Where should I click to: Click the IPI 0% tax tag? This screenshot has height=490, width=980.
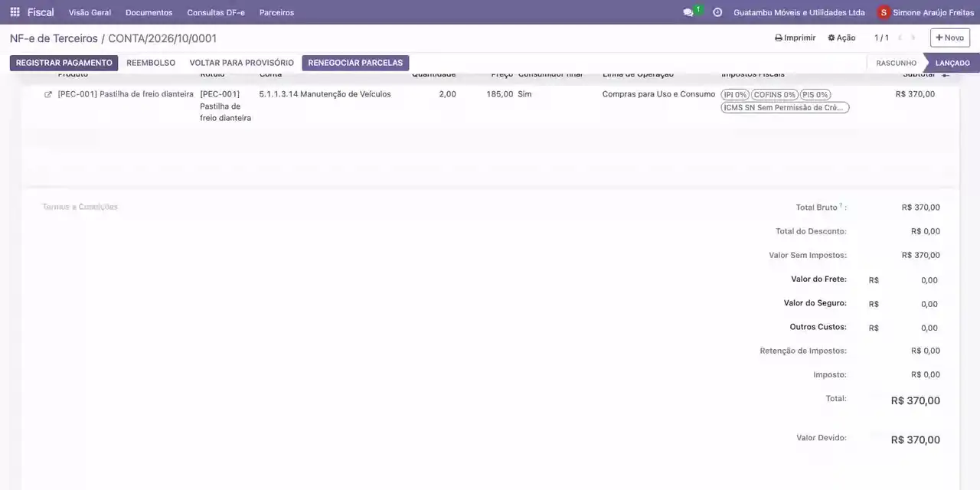pos(735,95)
